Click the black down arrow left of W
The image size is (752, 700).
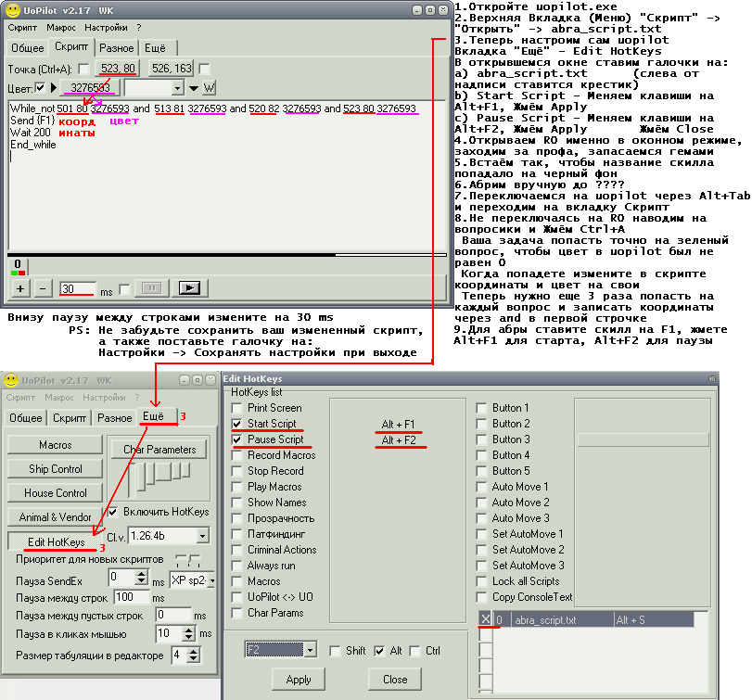[x=194, y=88]
